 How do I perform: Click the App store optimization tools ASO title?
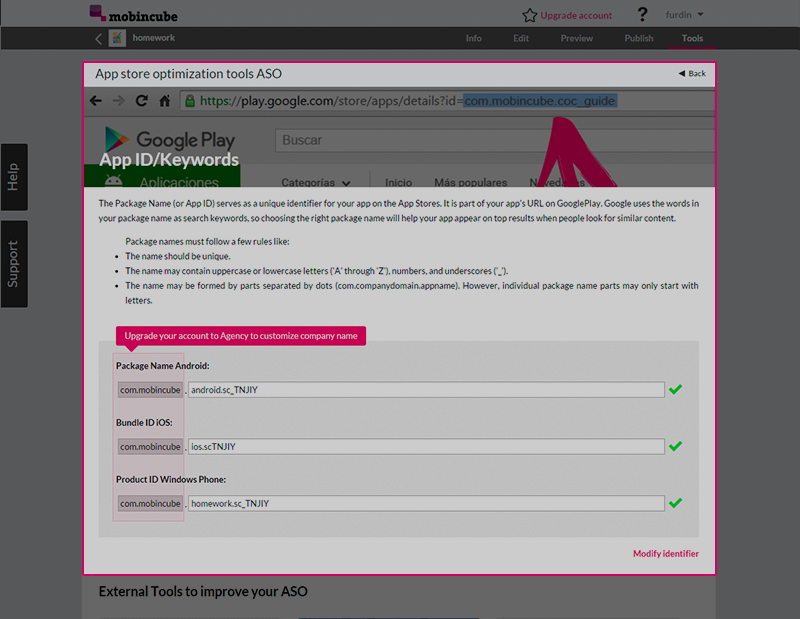tap(188, 73)
